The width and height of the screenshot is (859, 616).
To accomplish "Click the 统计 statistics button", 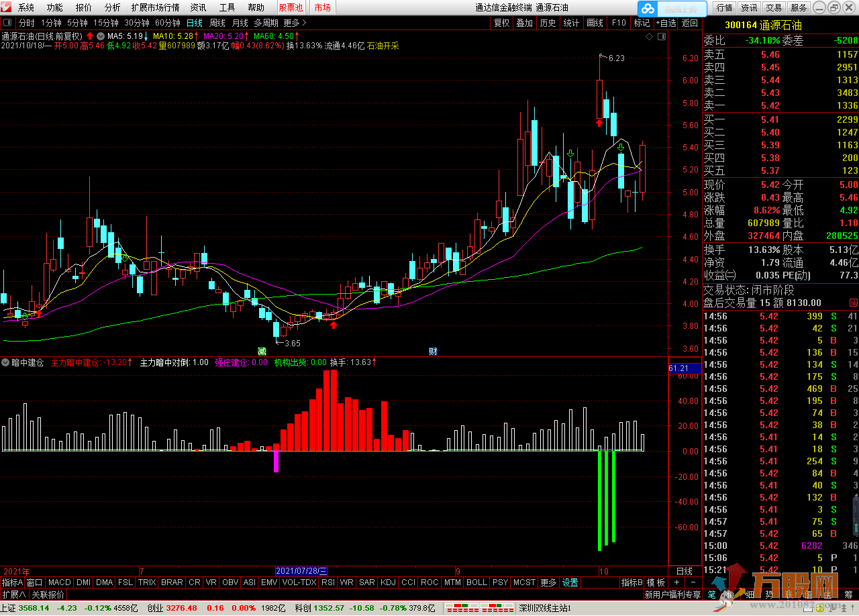I will [x=571, y=23].
